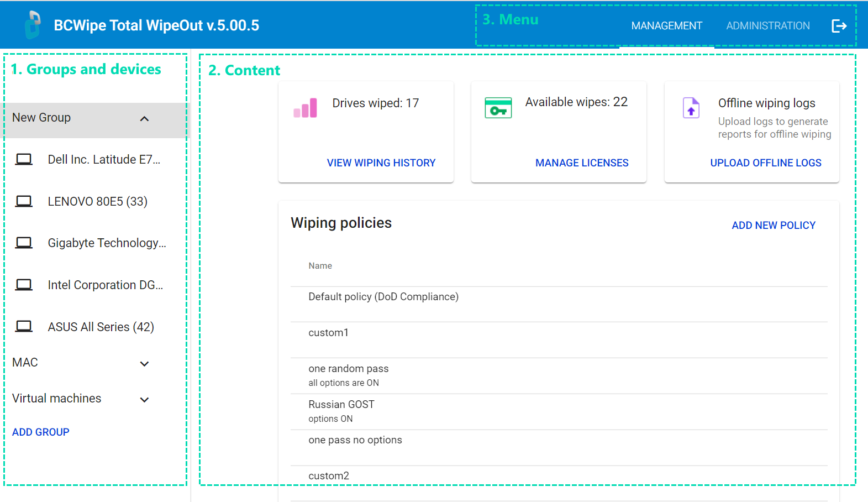Click the Available wipes: 22 text
This screenshot has width=868, height=502.
coord(576,102)
